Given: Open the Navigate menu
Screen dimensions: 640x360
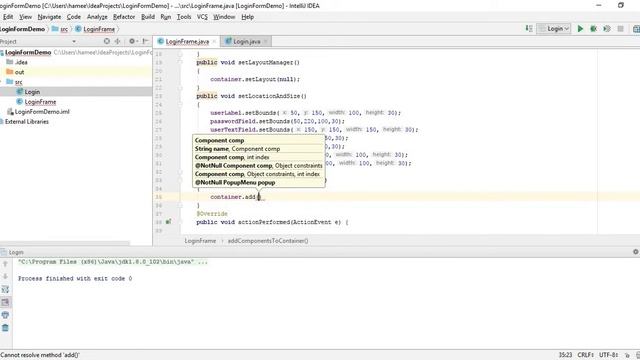Looking at the screenshot, I should (49, 17).
